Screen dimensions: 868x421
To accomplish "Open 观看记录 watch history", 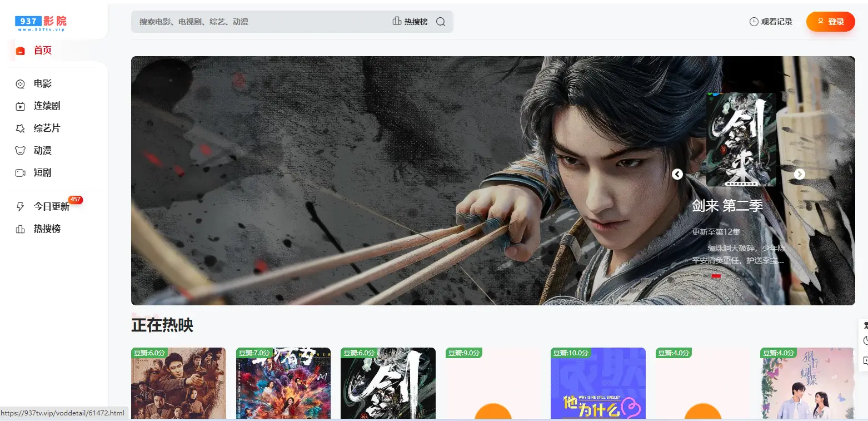I will [x=771, y=22].
